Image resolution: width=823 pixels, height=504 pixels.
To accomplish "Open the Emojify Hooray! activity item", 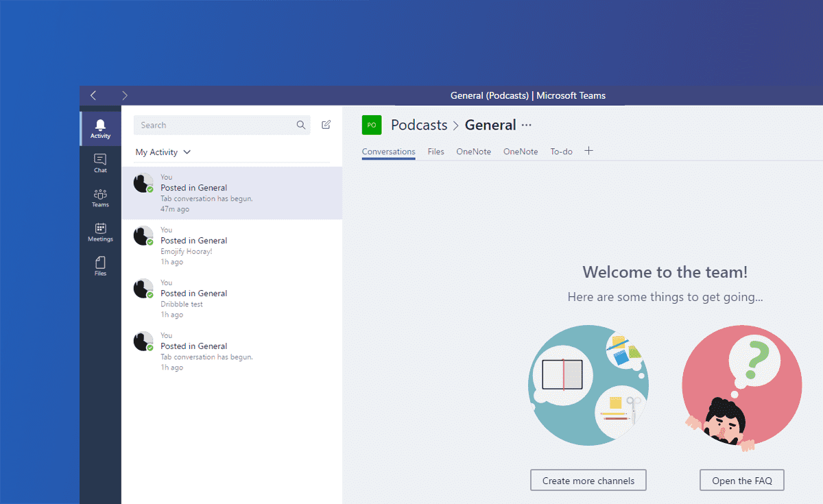I will click(x=232, y=245).
